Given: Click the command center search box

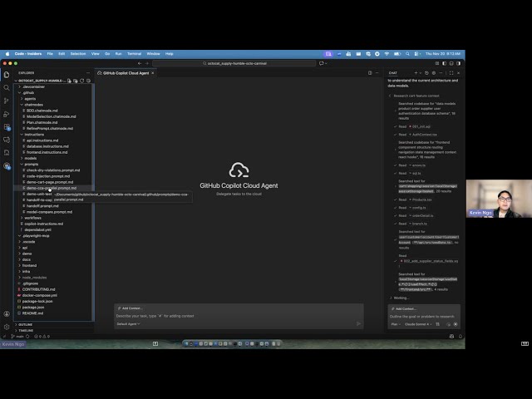Looking at the screenshot, I should 234,63.
